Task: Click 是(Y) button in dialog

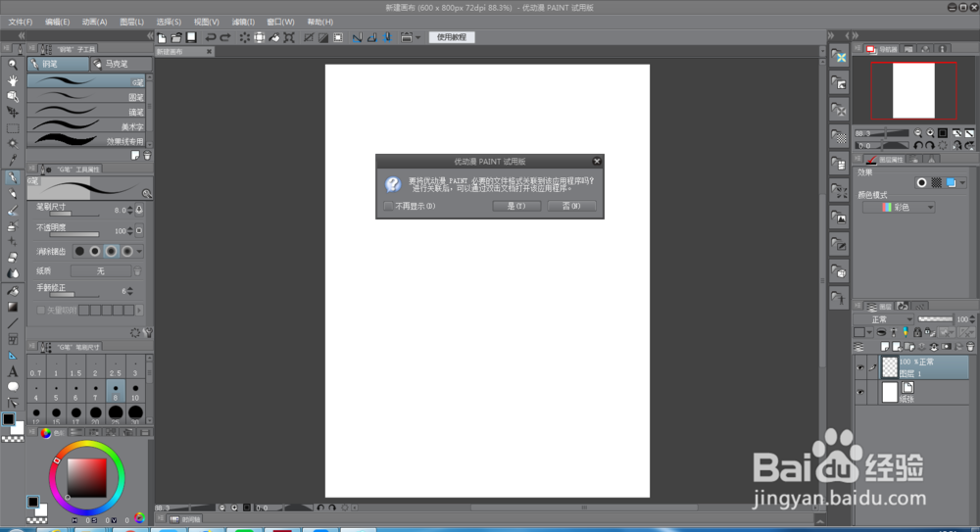Action: tap(516, 206)
